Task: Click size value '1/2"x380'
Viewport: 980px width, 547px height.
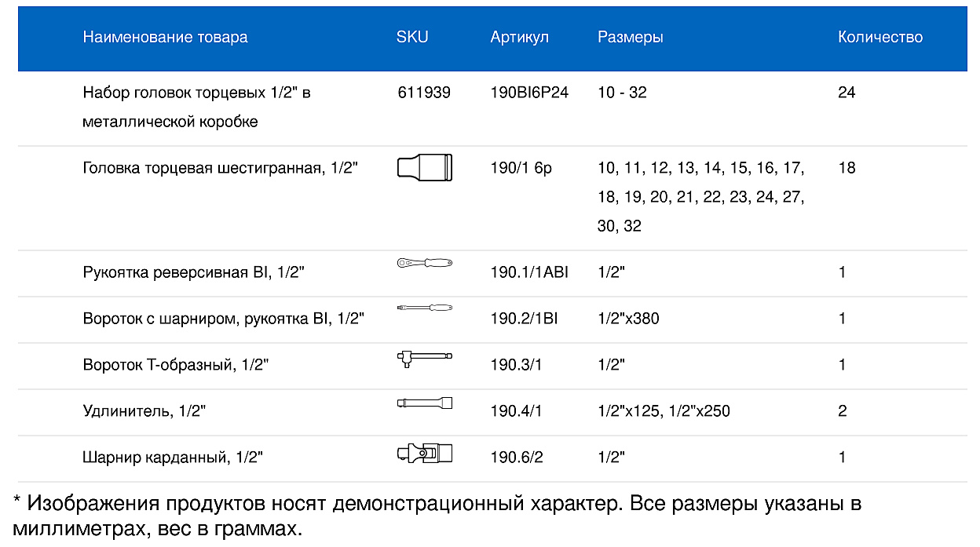Action: click(628, 319)
